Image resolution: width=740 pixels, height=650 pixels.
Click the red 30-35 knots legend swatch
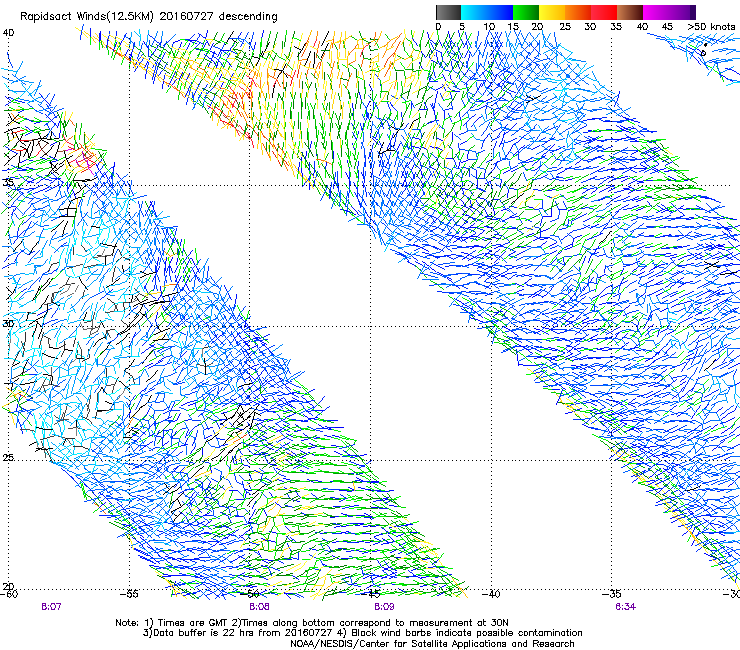point(604,12)
